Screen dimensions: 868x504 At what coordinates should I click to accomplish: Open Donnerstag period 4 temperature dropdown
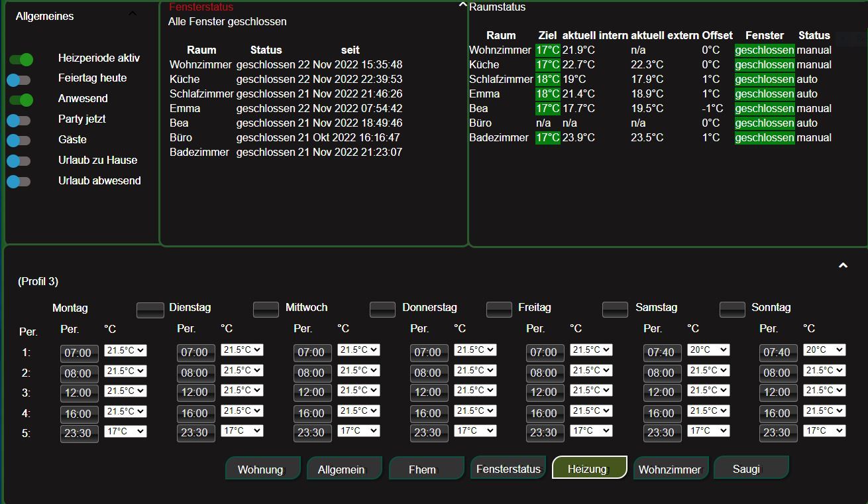pyautogui.click(x=475, y=410)
